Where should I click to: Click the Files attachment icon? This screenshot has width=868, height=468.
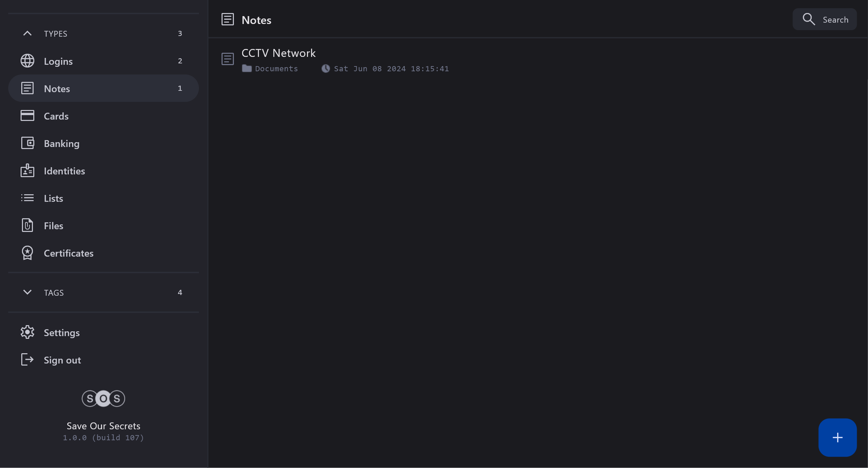pyautogui.click(x=27, y=225)
